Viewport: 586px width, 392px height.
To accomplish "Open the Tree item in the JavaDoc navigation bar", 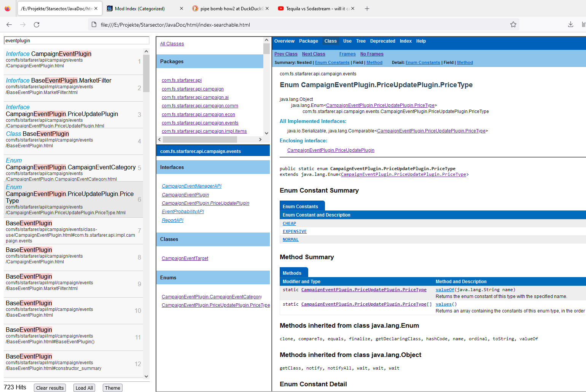I will tap(361, 41).
